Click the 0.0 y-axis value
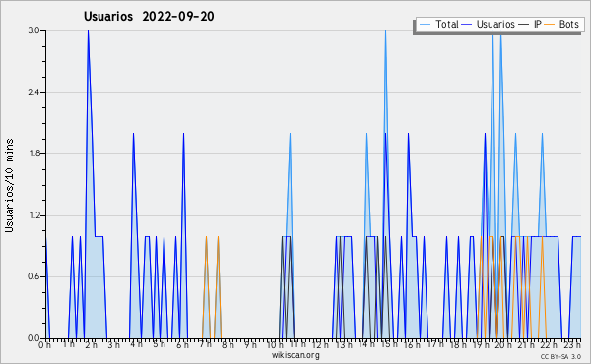 34,338
